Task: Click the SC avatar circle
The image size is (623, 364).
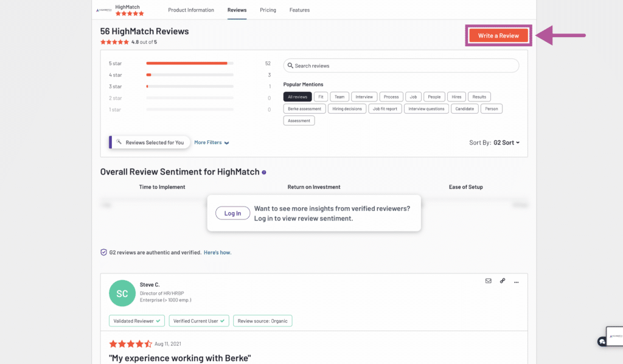Action: [x=122, y=294]
